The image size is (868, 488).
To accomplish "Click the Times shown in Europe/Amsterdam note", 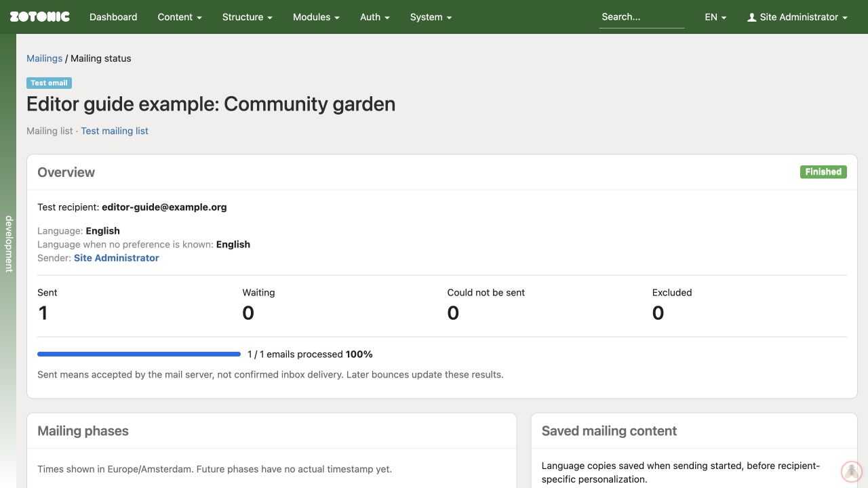I will [x=214, y=469].
